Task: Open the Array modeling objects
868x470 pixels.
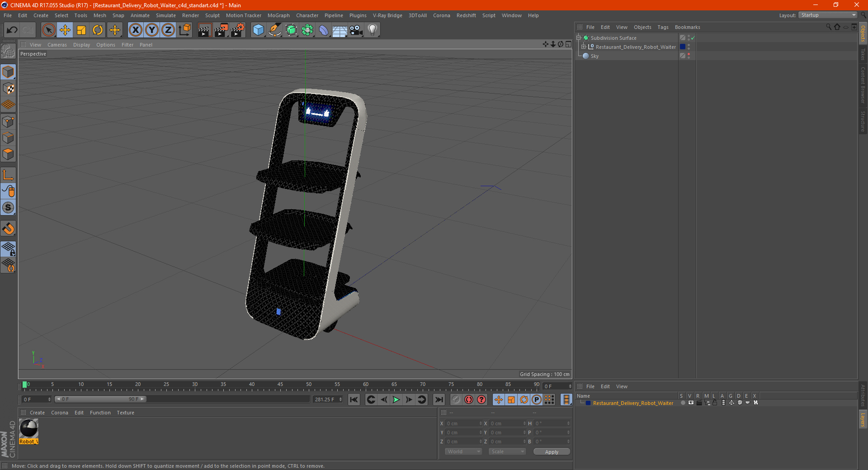Action: point(307,30)
